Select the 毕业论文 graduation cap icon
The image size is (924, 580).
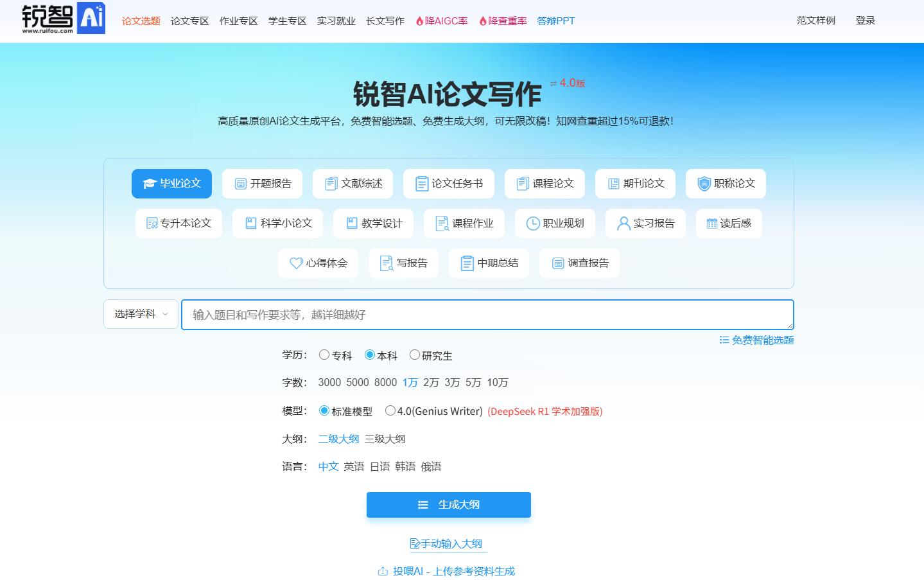[150, 184]
